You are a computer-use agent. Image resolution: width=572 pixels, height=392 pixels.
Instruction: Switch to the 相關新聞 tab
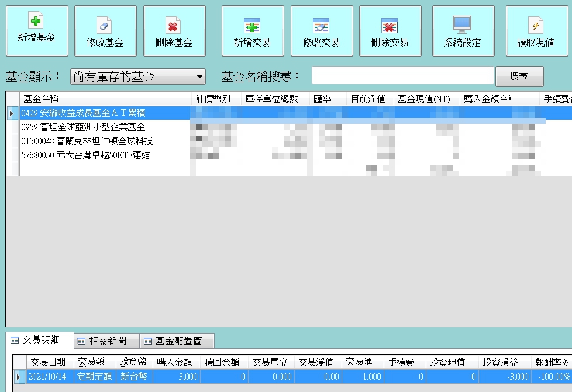107,341
